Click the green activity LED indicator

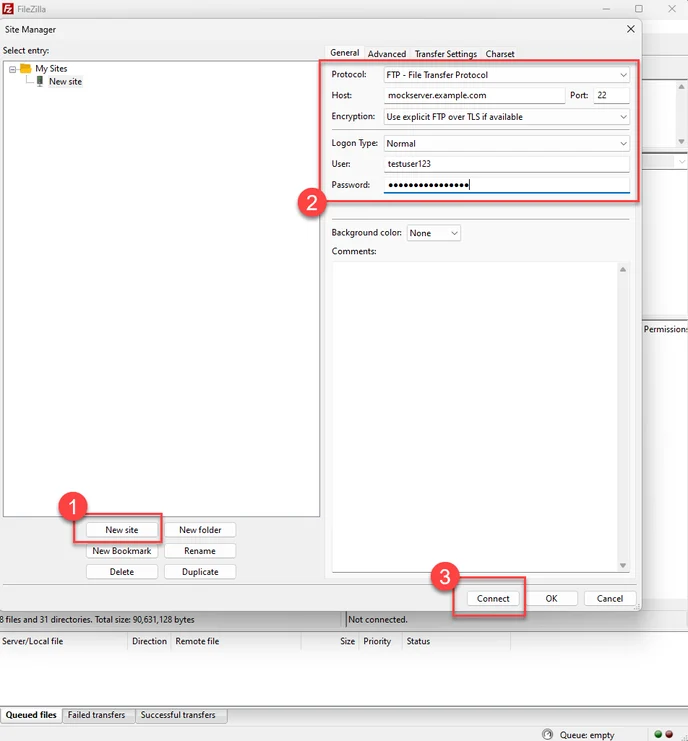pyautogui.click(x=658, y=734)
